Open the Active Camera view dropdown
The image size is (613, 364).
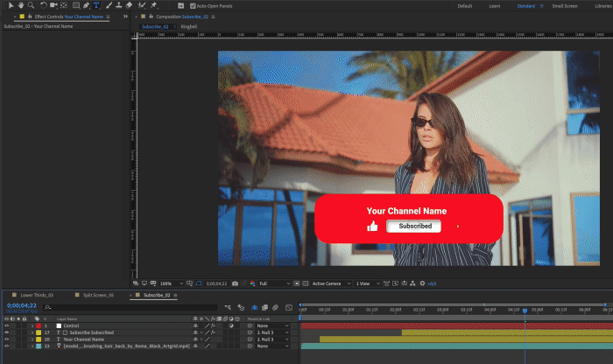point(331,283)
